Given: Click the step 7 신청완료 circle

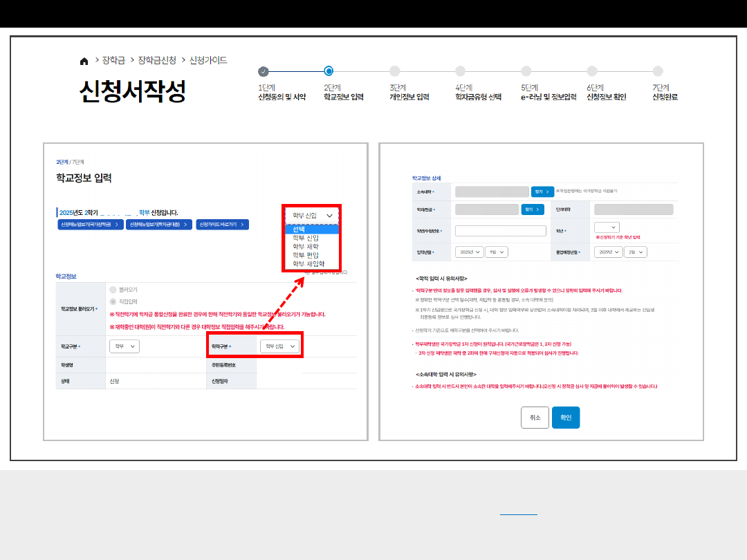Looking at the screenshot, I should [657, 71].
